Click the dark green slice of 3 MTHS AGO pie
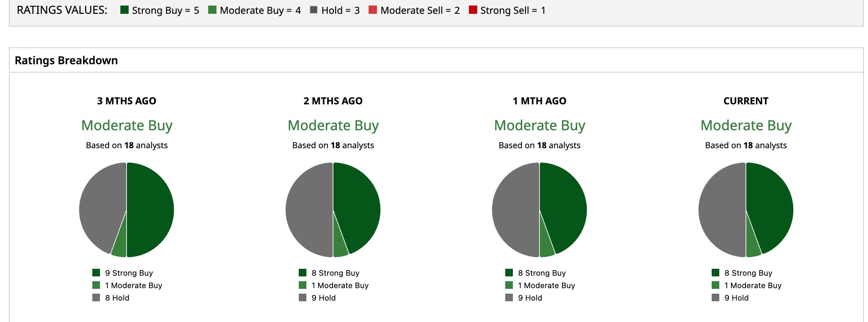Viewport: 868px width, 322px height. [x=150, y=210]
